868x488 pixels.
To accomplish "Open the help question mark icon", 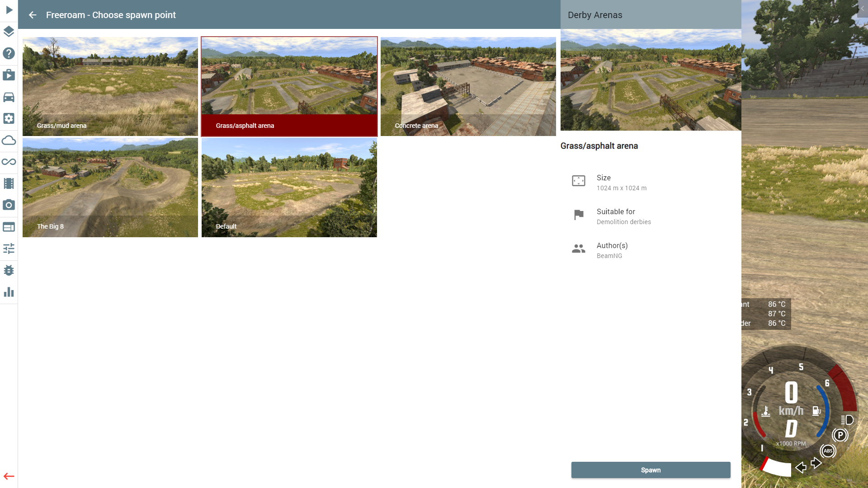I will (x=9, y=53).
